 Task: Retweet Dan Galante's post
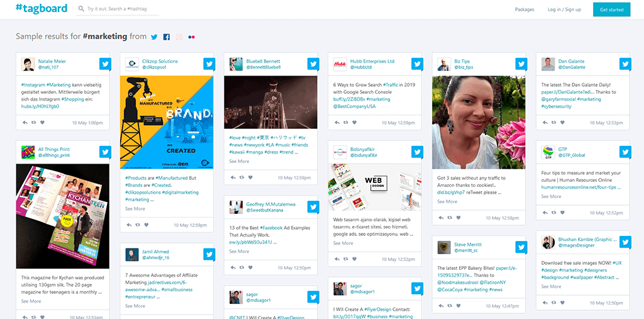coord(554,123)
